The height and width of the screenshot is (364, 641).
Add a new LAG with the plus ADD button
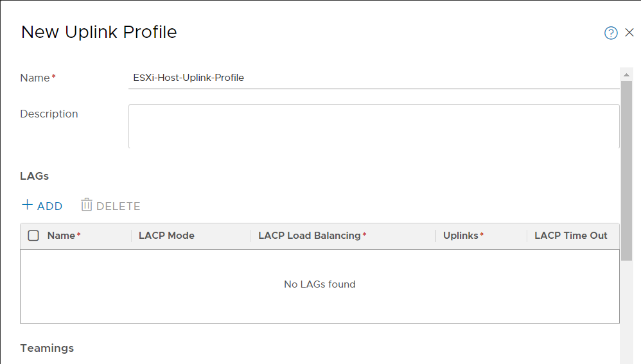point(42,205)
